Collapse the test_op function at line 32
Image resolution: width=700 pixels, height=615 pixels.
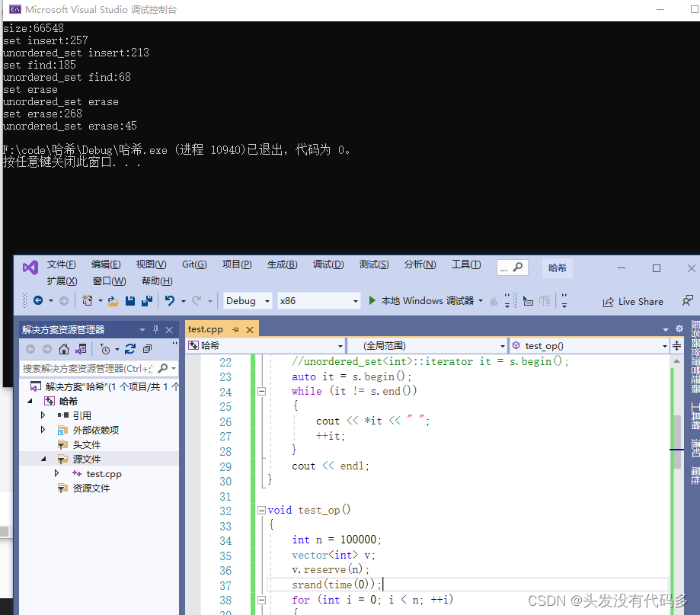click(261, 510)
